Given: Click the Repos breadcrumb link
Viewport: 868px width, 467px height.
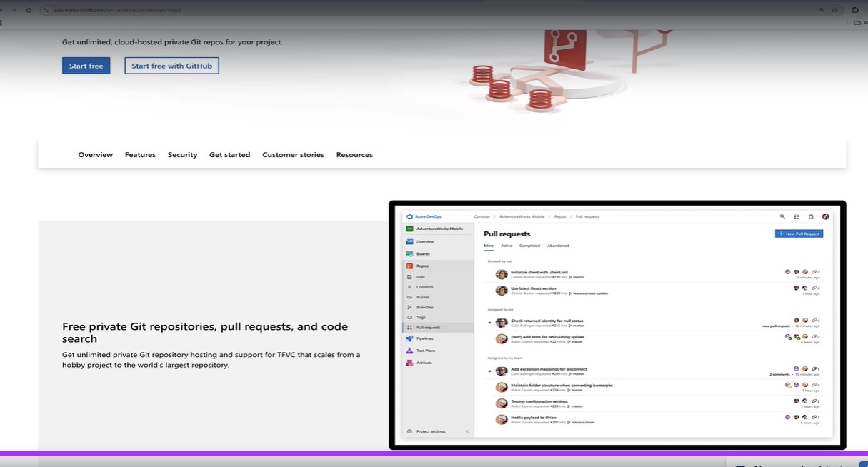Looking at the screenshot, I should coord(560,216).
